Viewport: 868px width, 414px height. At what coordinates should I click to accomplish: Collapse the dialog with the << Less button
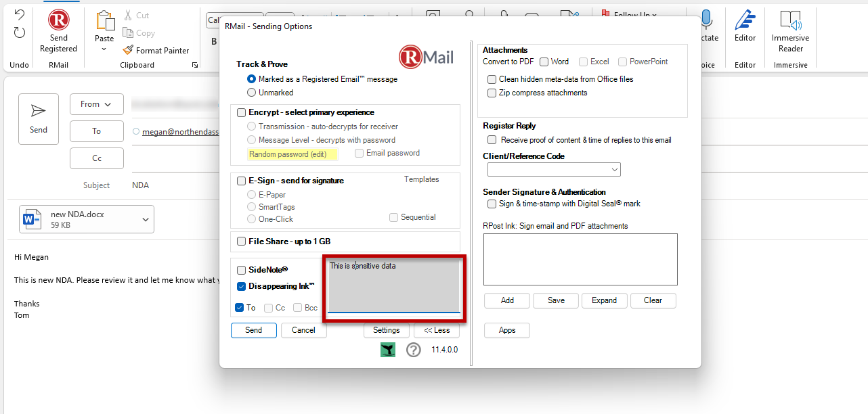coord(437,330)
